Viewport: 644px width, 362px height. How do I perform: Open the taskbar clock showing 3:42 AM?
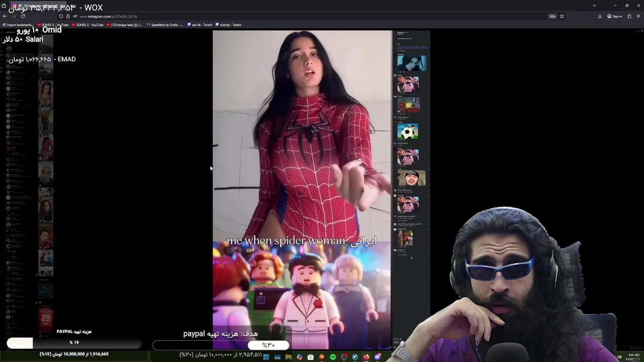633,357
